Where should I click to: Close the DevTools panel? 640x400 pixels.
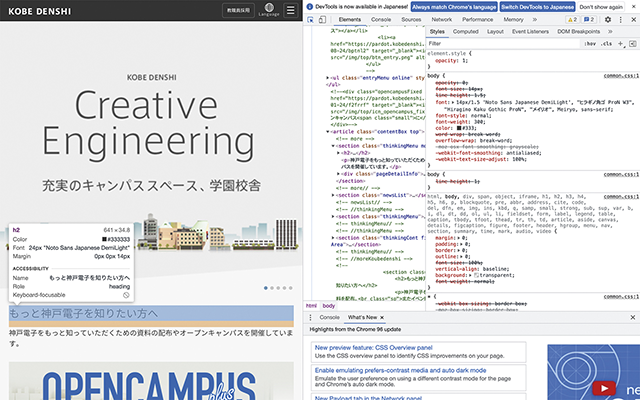pyautogui.click(x=633, y=20)
